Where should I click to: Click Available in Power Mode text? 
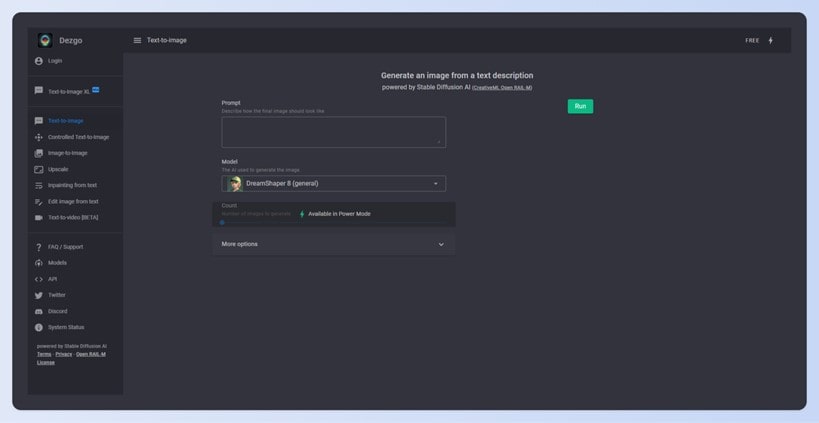[x=340, y=214]
